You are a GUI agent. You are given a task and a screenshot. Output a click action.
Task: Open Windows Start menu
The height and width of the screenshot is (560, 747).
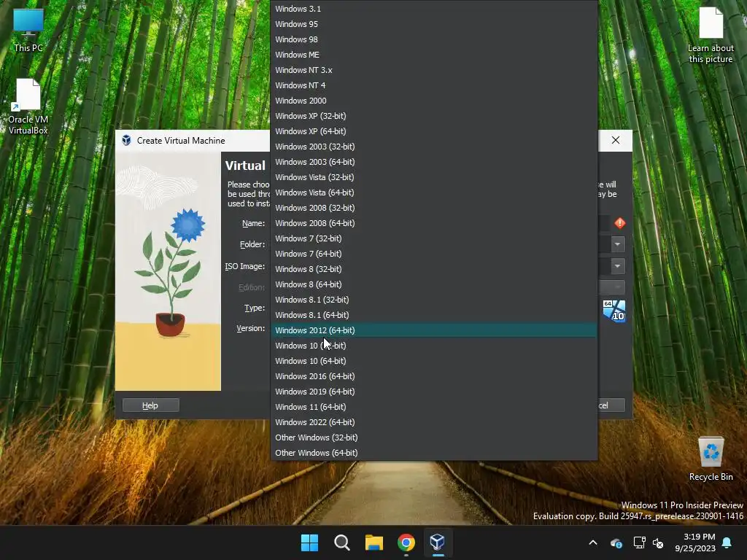(309, 542)
